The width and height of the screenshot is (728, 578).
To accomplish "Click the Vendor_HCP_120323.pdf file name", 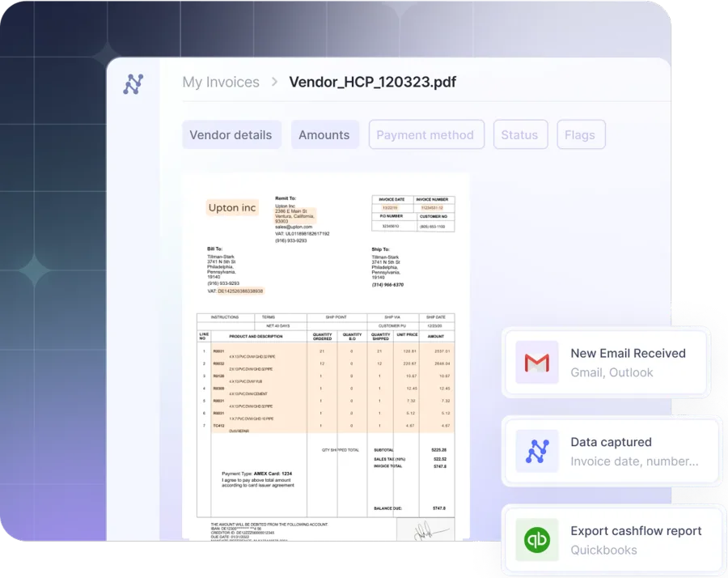I will click(372, 82).
